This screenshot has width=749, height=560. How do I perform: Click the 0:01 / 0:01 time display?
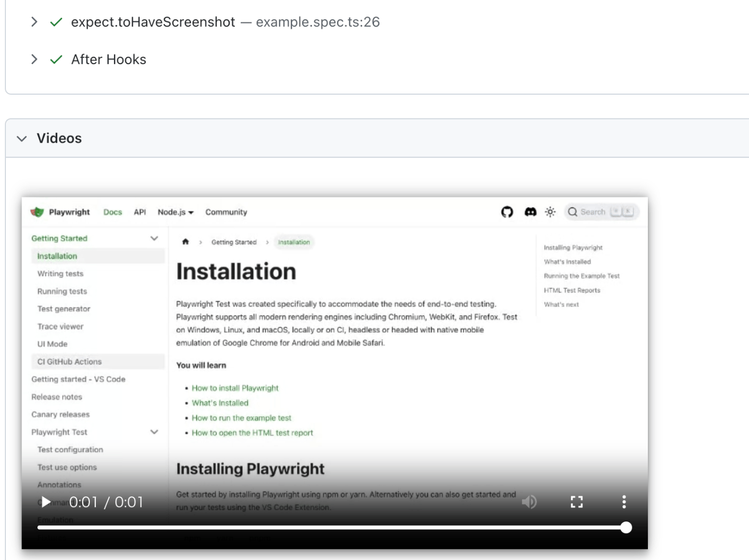(106, 502)
